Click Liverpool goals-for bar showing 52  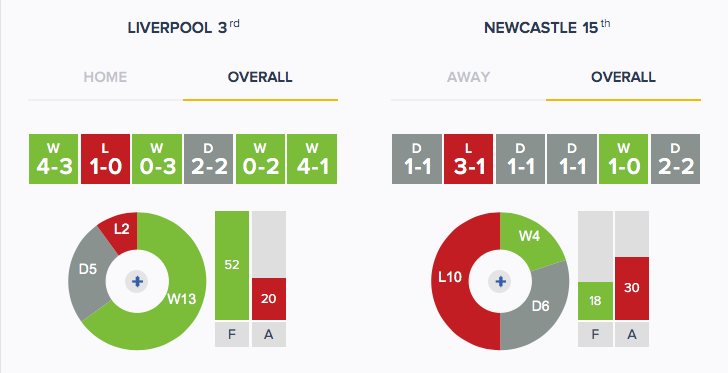[232, 265]
